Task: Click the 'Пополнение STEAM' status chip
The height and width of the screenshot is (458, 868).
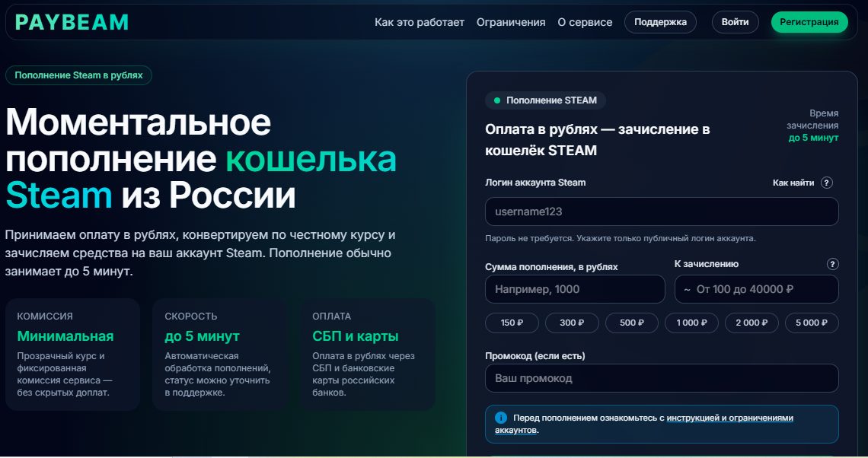Action: (545, 100)
